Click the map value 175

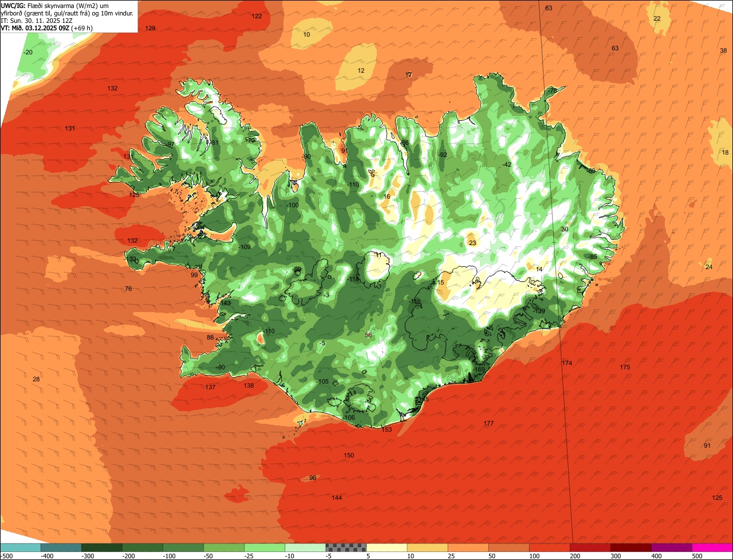[x=625, y=367]
